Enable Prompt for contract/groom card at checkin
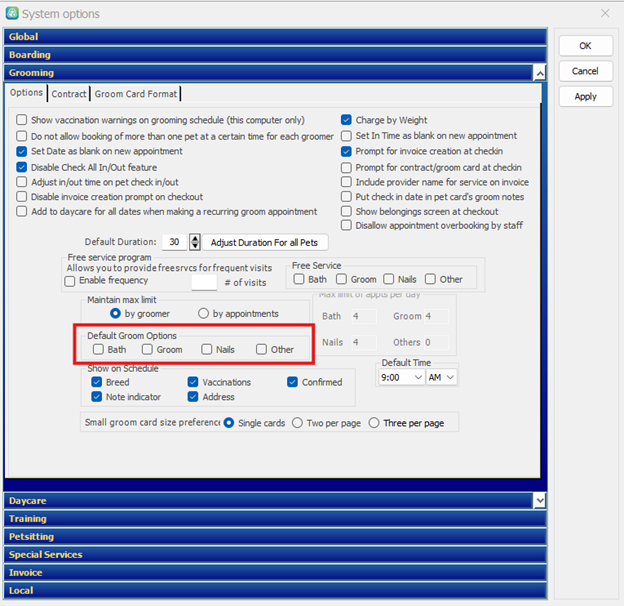 [346, 168]
